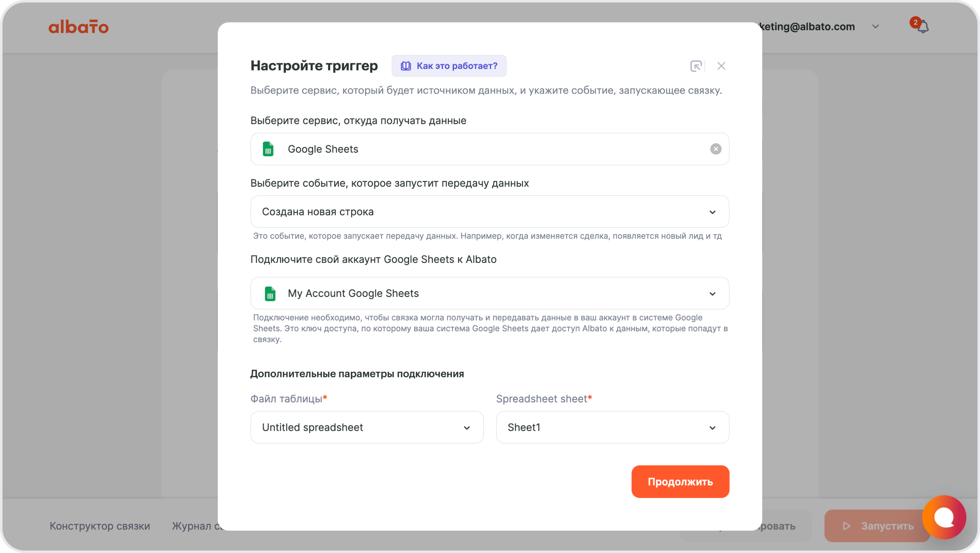
Task: Switch to the 'Конструктор связки' tab
Action: (100, 526)
